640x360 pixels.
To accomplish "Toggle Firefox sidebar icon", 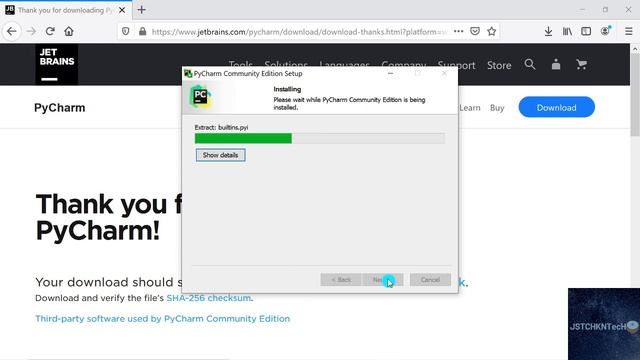I will [586, 31].
